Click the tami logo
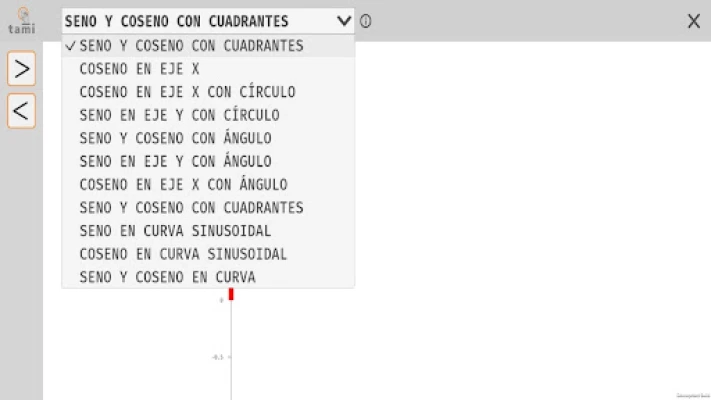The image size is (711, 400). click(x=21, y=21)
